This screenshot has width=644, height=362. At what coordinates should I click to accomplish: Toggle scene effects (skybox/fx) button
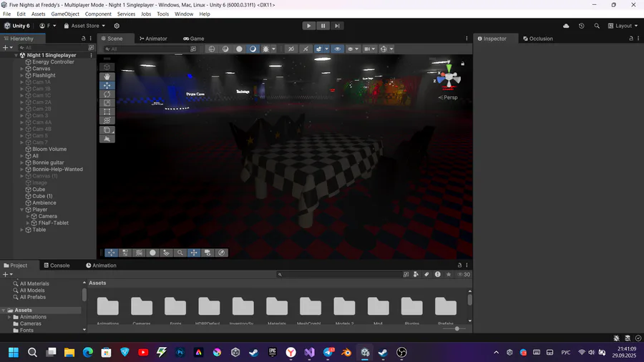pyautogui.click(x=318, y=49)
